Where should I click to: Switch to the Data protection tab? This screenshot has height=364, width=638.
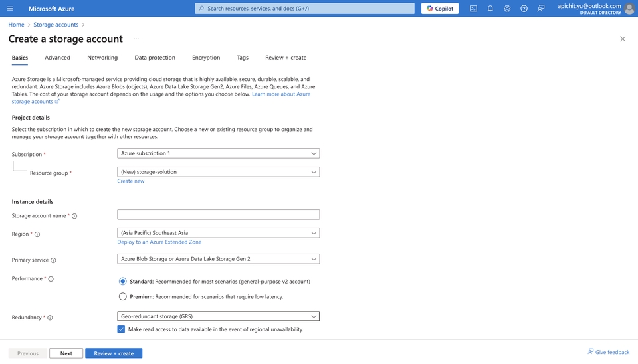point(155,58)
